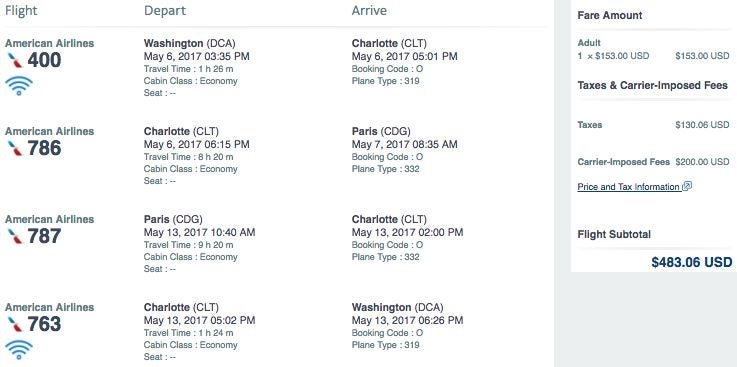The height and width of the screenshot is (367, 737).
Task: Click the Depart column header
Action: (165, 11)
